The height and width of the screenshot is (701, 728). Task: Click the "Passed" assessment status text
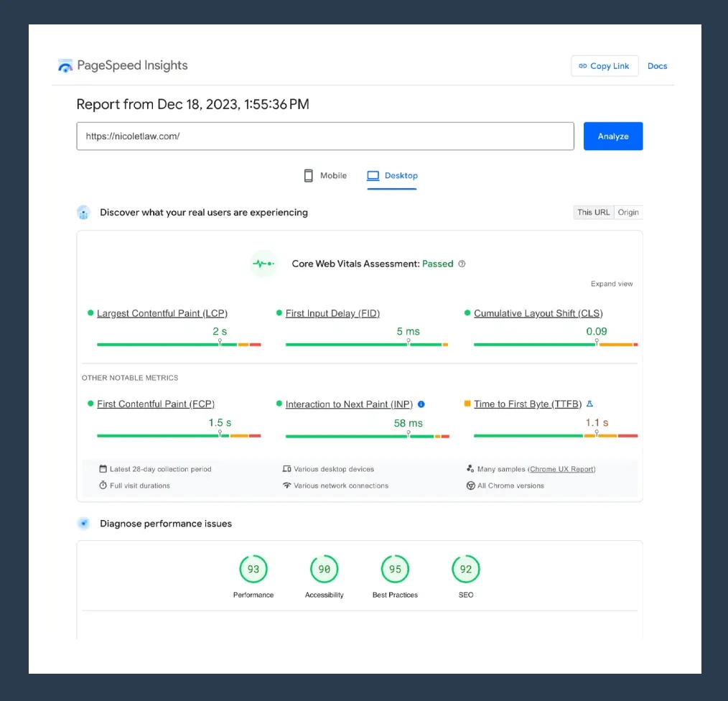tap(438, 264)
